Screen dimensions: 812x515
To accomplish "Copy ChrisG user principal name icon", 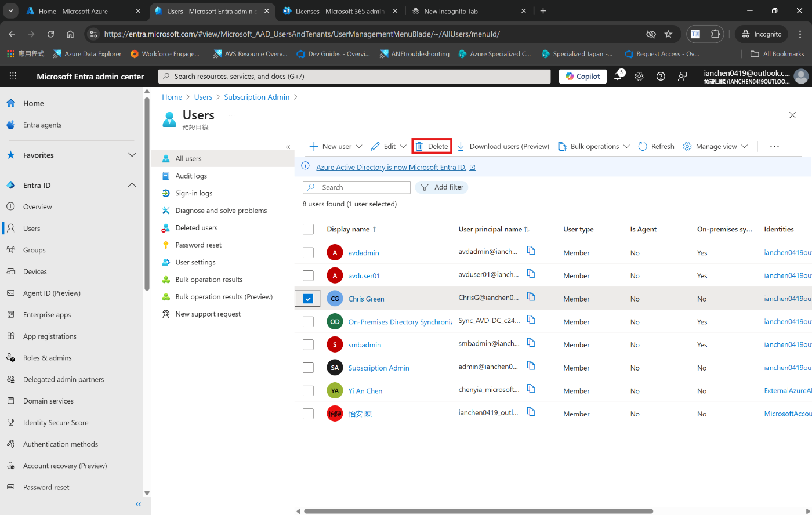I will (531, 296).
